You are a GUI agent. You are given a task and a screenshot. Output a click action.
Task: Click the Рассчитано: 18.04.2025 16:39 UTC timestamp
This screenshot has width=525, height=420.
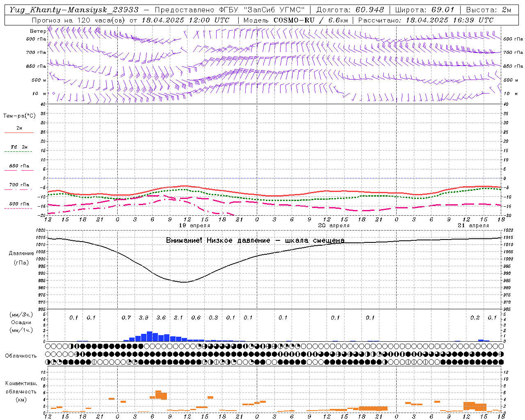point(426,20)
